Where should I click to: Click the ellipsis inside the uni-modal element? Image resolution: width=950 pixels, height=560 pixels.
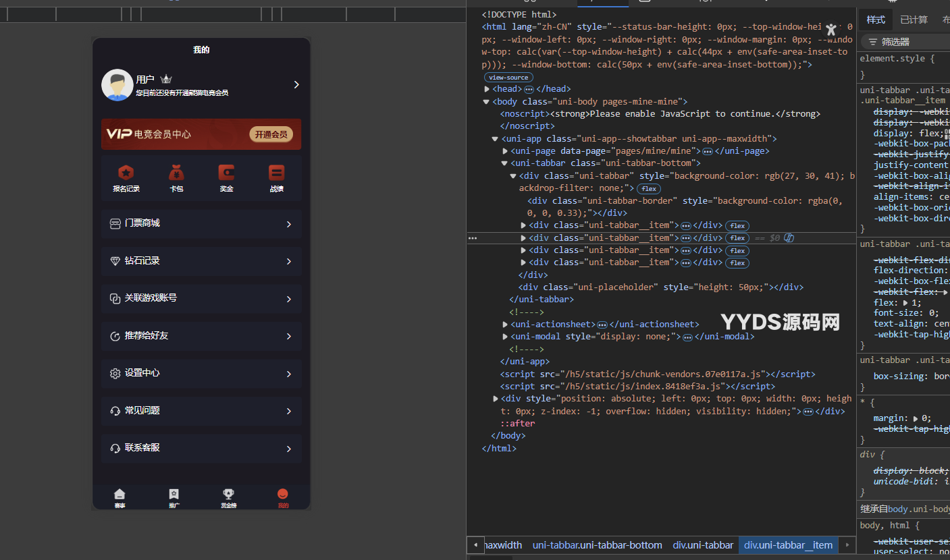687,337
